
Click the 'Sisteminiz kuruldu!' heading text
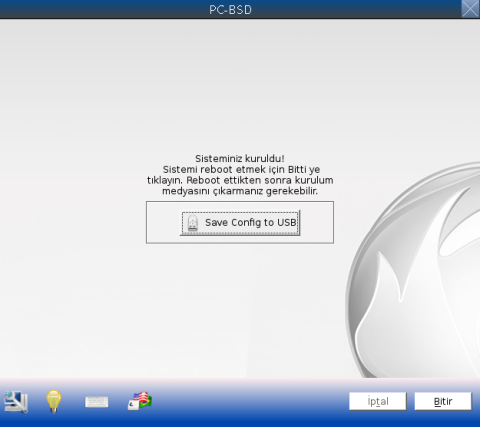(240, 158)
